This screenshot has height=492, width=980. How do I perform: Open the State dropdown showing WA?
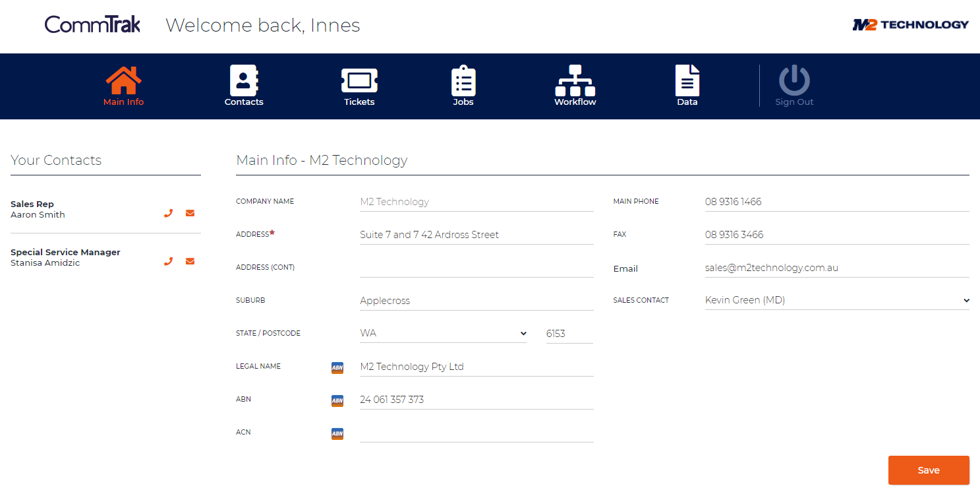click(444, 334)
